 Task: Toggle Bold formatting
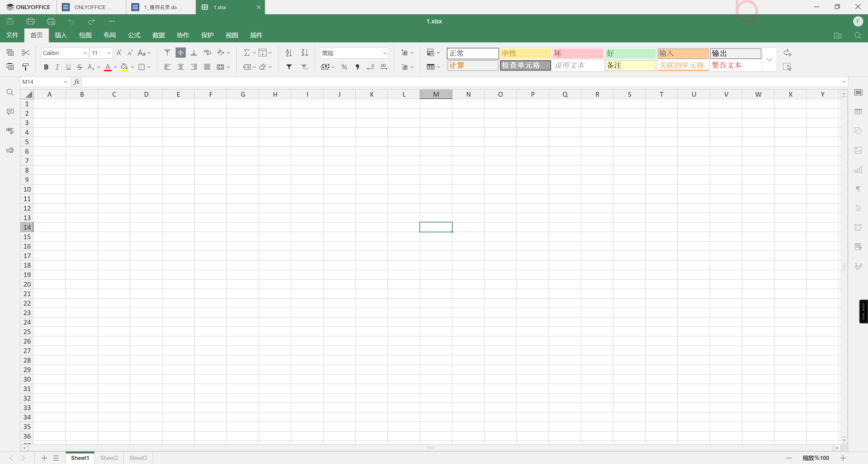click(46, 67)
